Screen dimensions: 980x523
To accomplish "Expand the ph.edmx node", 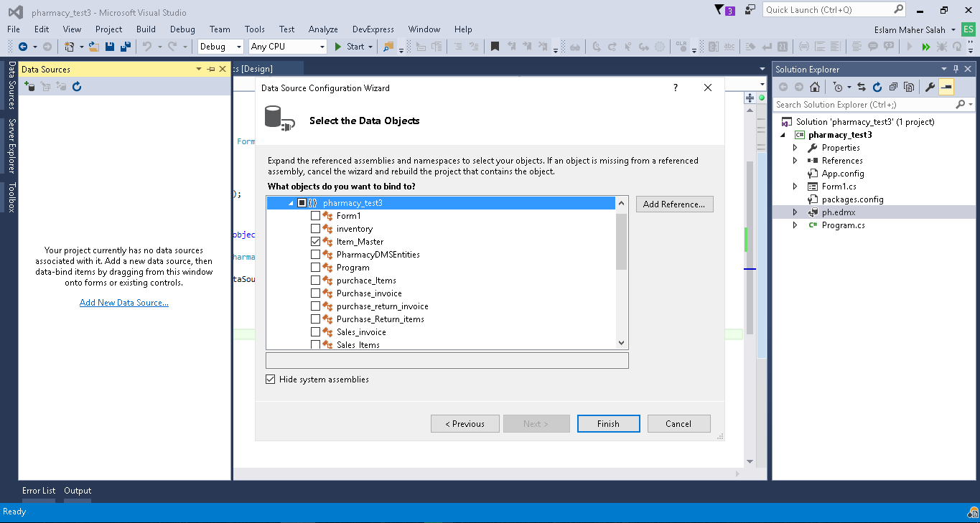I will tap(795, 212).
